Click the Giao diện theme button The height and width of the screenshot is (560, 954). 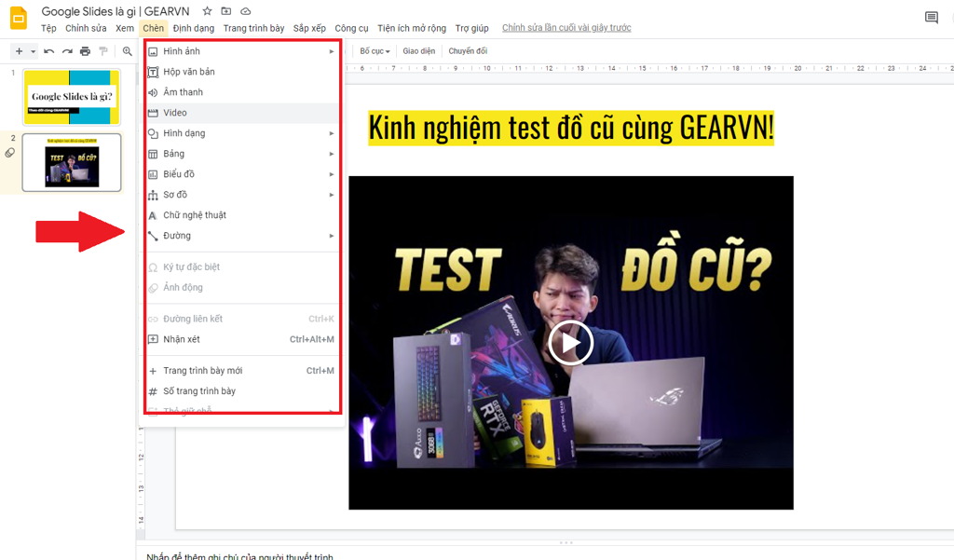(x=418, y=51)
